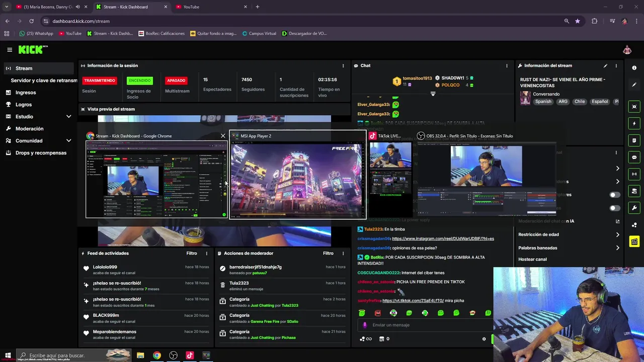Viewport: 644px width, 362px height.
Task: Open Moderación del chat con IA external icon
Action: point(618,221)
